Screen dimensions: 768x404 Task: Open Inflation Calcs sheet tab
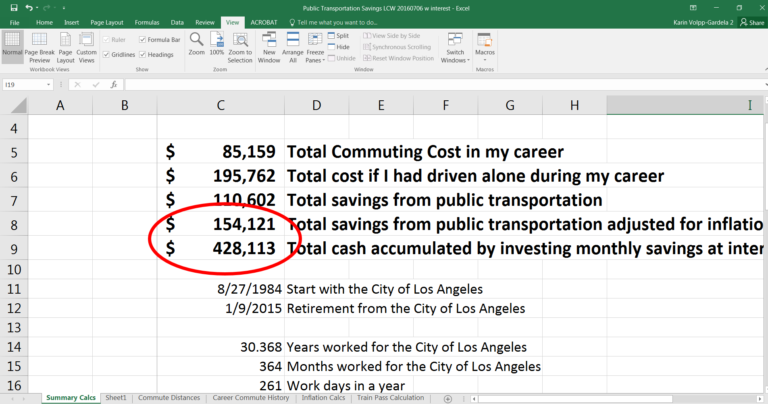pyautogui.click(x=323, y=398)
